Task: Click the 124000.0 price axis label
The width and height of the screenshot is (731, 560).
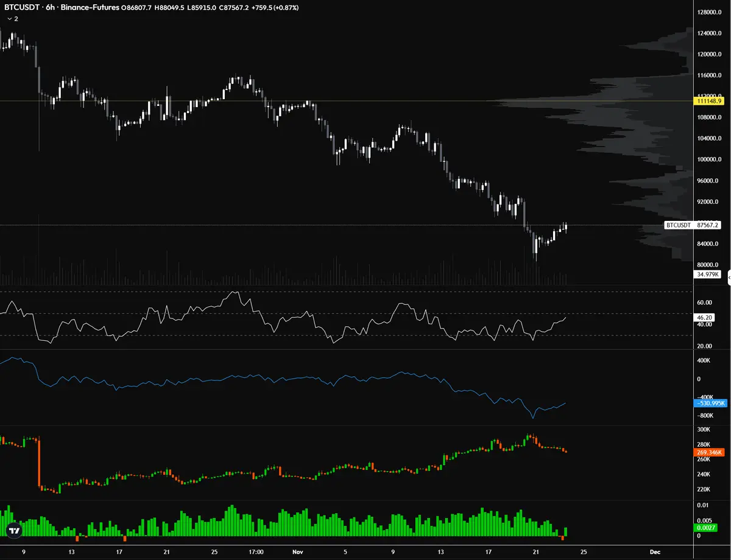Action: [x=709, y=33]
